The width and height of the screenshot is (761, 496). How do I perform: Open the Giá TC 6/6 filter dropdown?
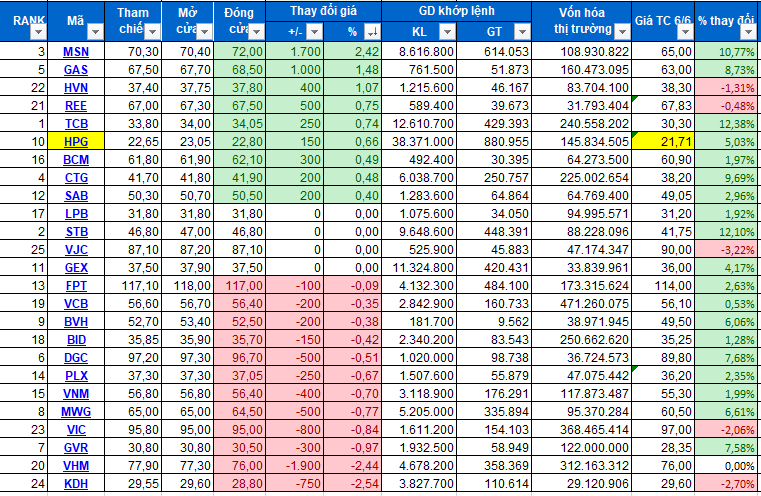(685, 33)
